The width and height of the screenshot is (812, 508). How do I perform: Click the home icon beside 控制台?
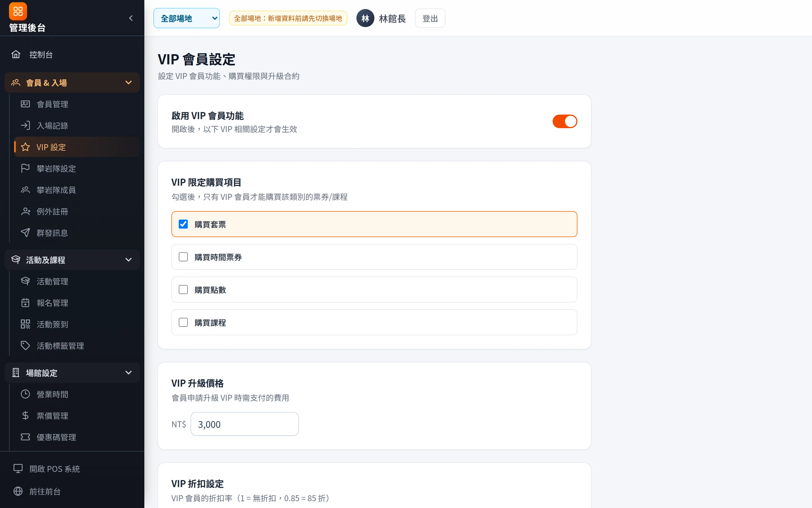click(16, 54)
